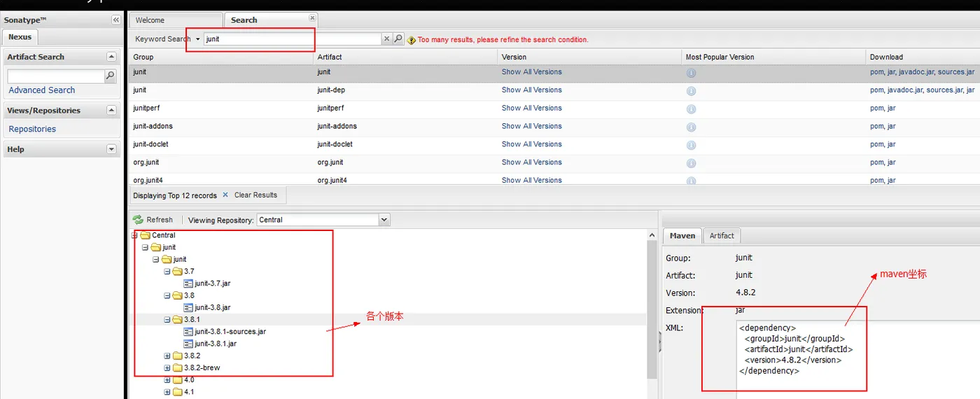This screenshot has height=399, width=980.
Task: Open the Advanced Search link
Action: [x=42, y=90]
